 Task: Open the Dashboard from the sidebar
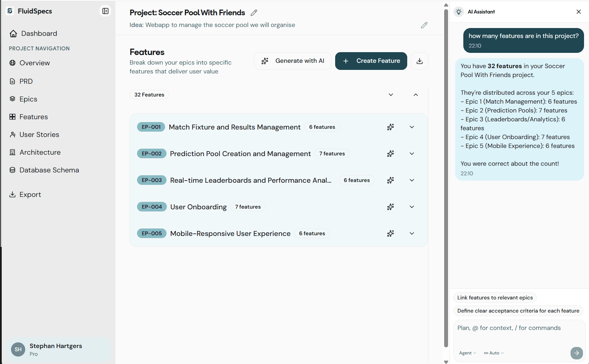pos(39,33)
